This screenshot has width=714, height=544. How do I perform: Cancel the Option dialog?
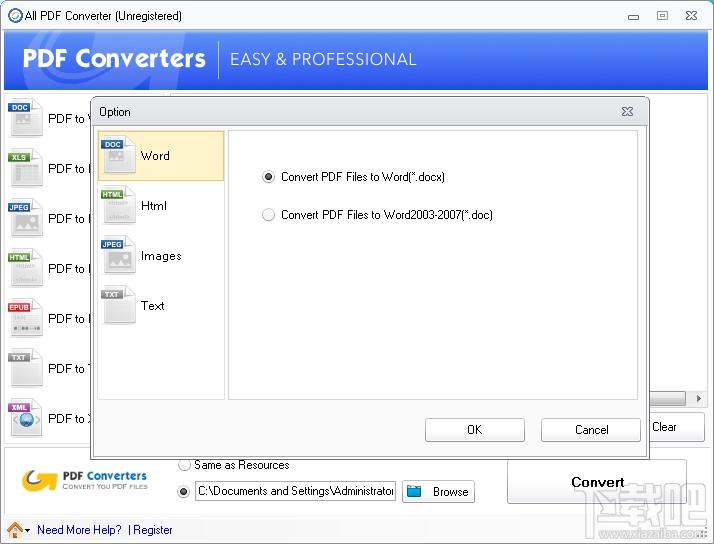(x=591, y=430)
